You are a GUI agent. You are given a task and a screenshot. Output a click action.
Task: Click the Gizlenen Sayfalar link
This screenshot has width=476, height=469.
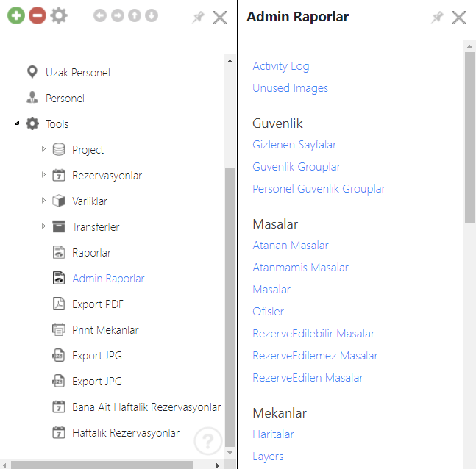pos(294,145)
